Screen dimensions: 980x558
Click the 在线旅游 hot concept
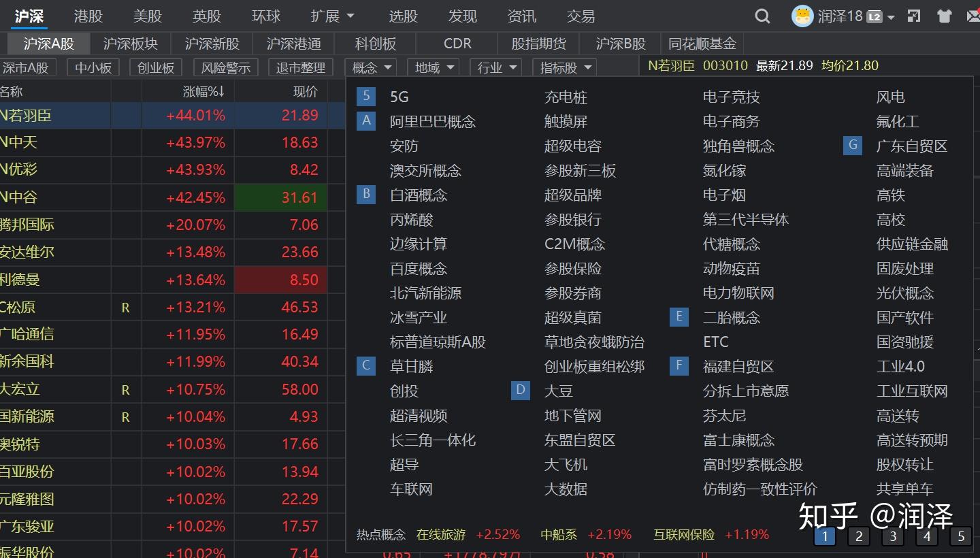440,535
